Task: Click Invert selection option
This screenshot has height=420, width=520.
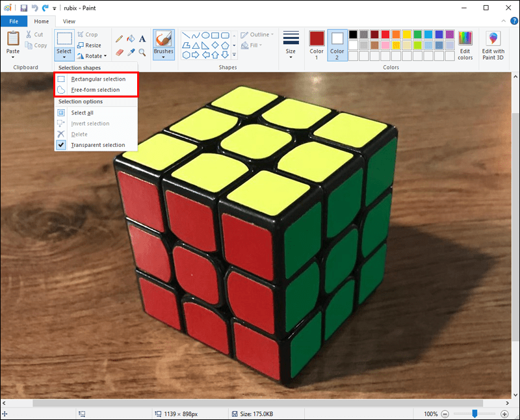Action: click(x=96, y=124)
